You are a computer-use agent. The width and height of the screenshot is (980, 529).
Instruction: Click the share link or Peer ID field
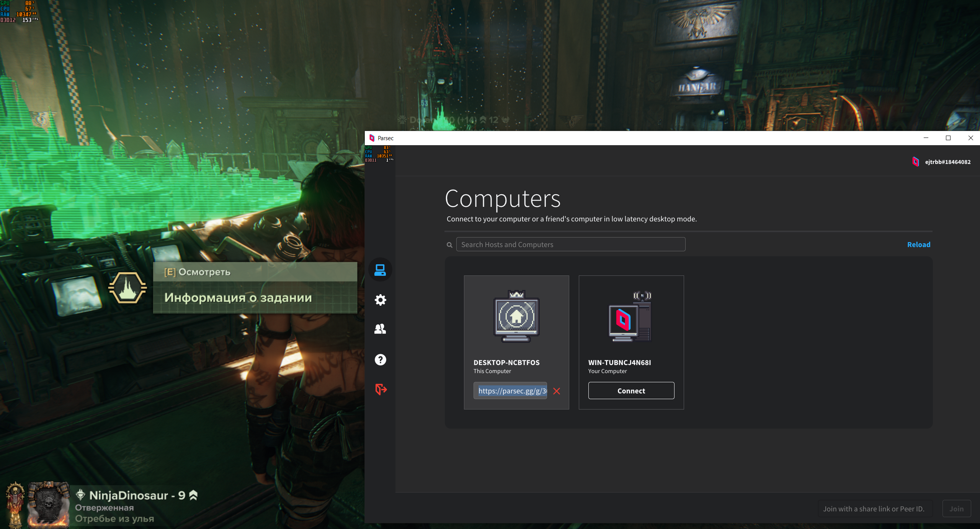tap(875, 509)
